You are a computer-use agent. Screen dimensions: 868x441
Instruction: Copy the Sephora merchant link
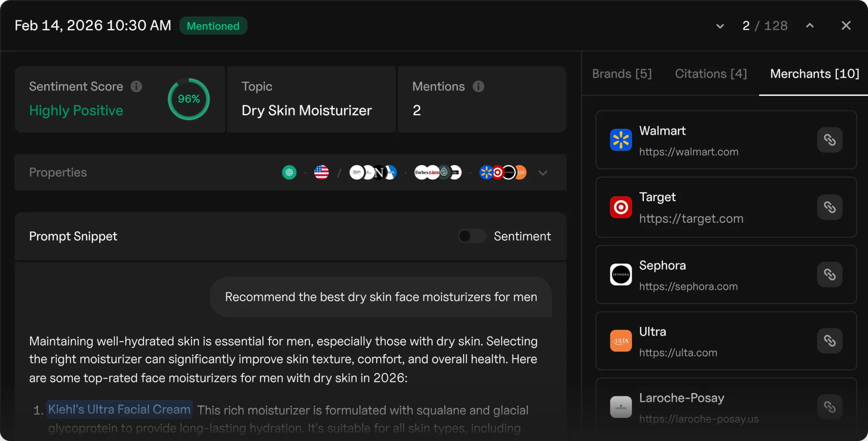coord(830,274)
